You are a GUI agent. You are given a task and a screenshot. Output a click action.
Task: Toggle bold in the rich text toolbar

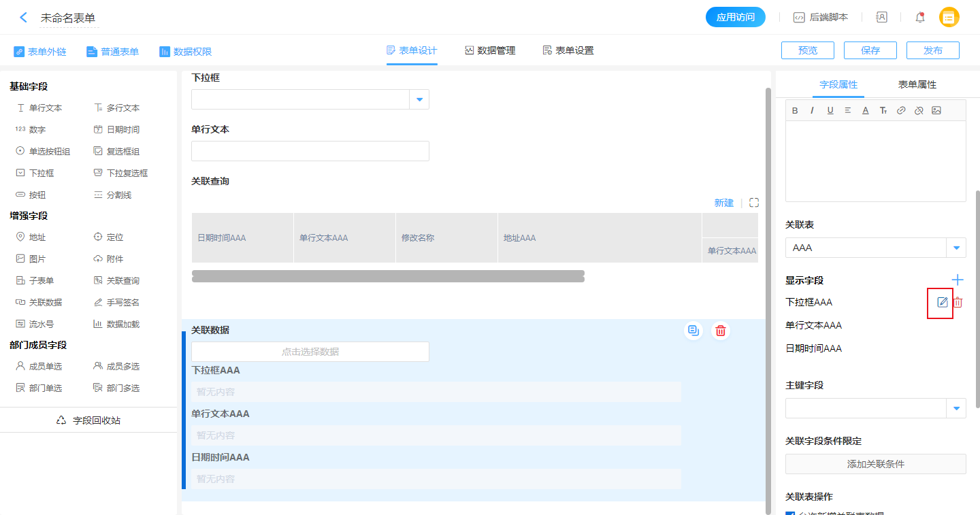coord(795,110)
